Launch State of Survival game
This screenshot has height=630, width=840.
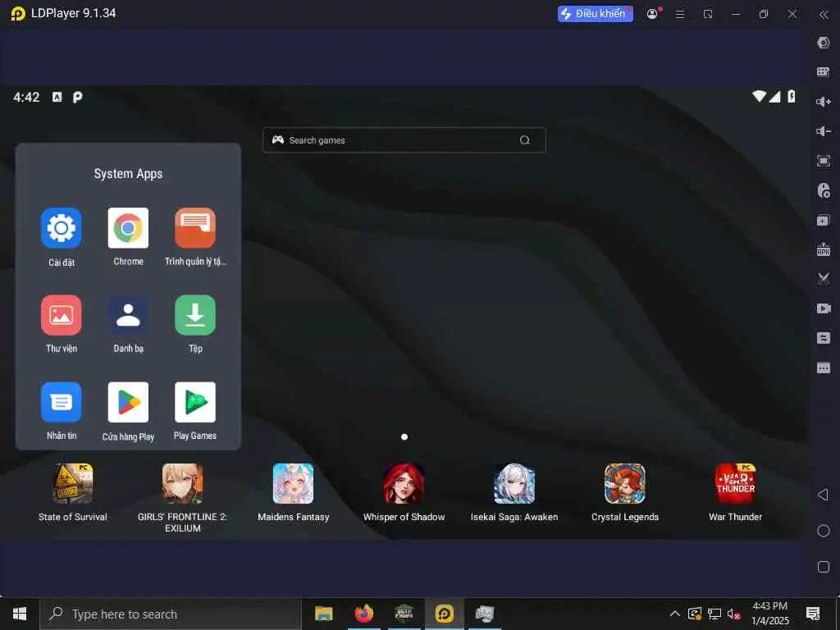click(73, 484)
